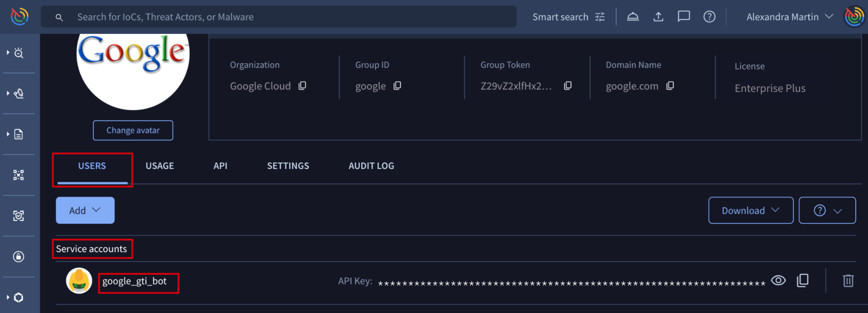
Task: Click the upload file icon in header
Action: click(658, 17)
